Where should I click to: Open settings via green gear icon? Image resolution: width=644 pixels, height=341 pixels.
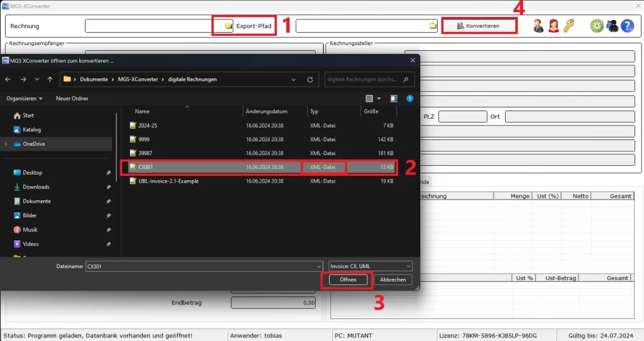coord(596,26)
